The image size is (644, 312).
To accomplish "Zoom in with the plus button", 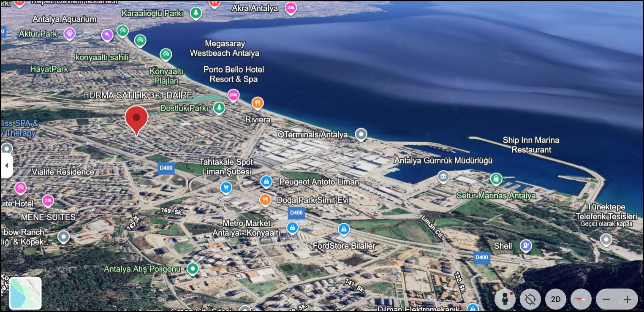I will coord(628,299).
